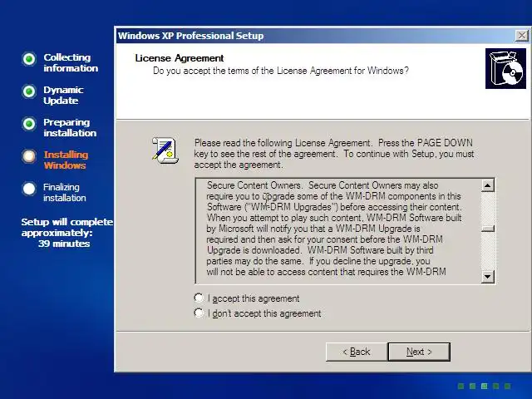Click the license text scrollbar thumb
Image resolution: width=532 pixels, height=399 pixels.
(x=488, y=229)
